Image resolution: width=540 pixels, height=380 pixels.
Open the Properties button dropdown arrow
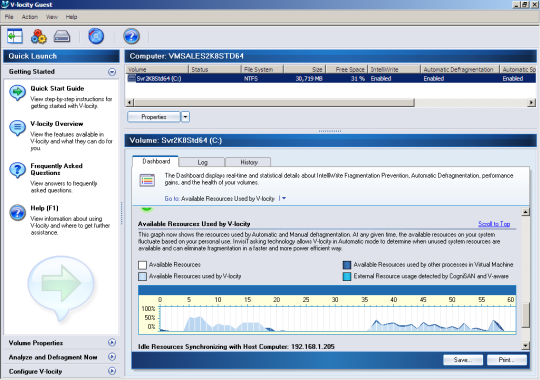185,117
